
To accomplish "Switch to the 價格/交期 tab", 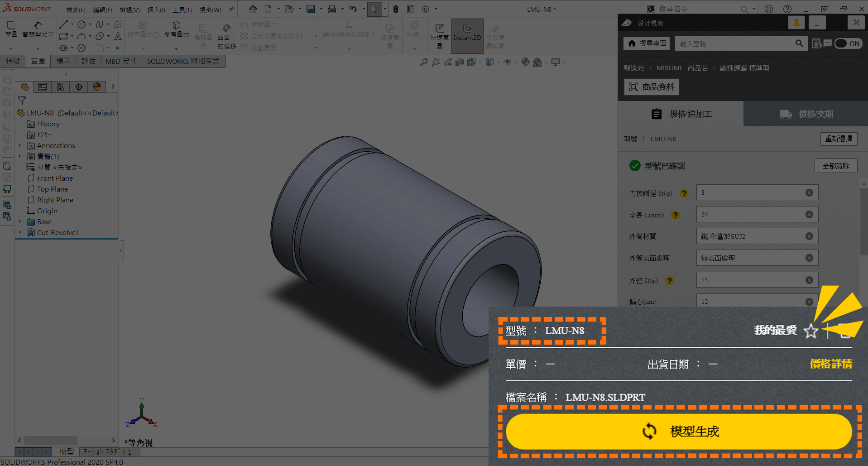I will (x=806, y=114).
